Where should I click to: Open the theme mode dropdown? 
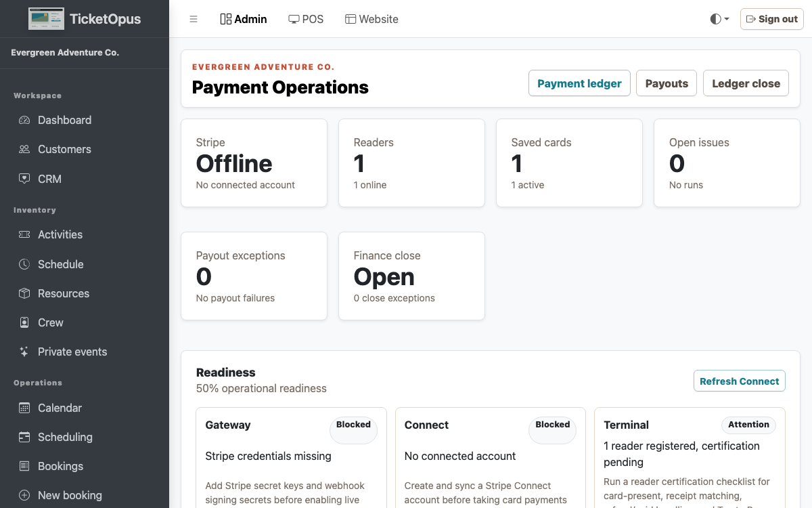(x=719, y=19)
